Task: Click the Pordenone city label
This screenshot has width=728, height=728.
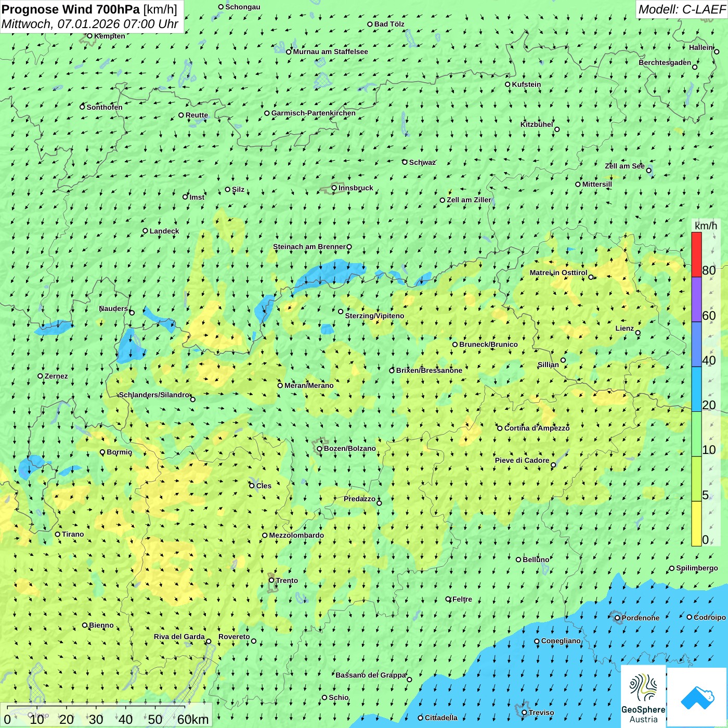Action: [641, 618]
